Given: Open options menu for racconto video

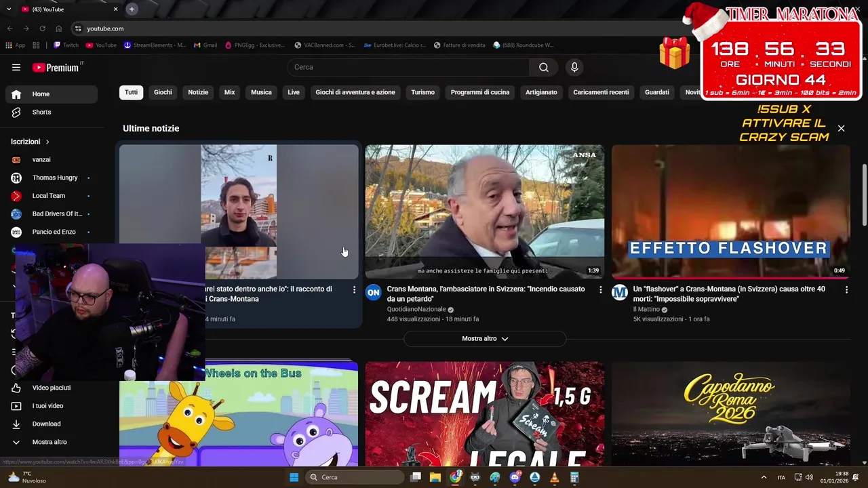Looking at the screenshot, I should [x=354, y=289].
